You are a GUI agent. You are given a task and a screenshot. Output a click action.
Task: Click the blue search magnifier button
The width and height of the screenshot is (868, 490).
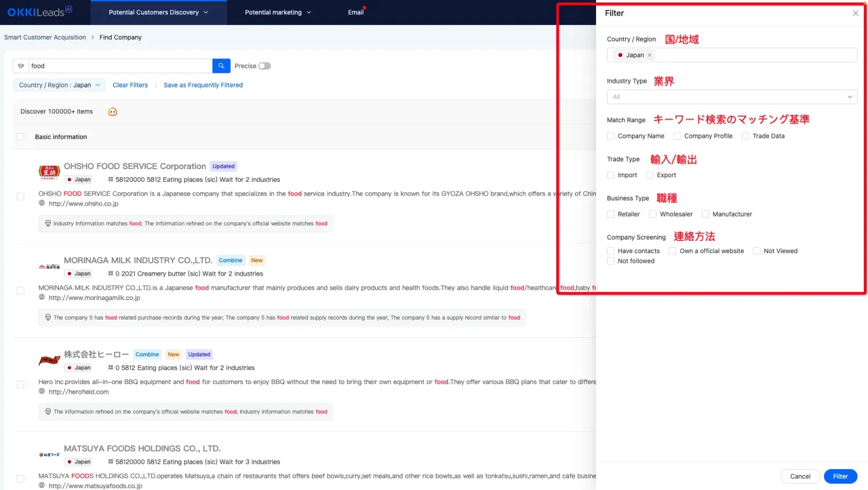[x=221, y=66]
